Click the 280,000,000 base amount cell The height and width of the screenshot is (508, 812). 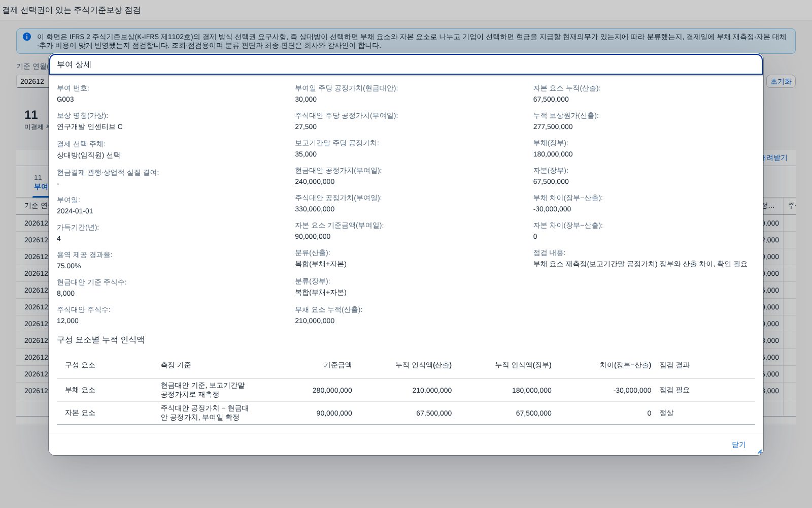pyautogui.click(x=332, y=391)
